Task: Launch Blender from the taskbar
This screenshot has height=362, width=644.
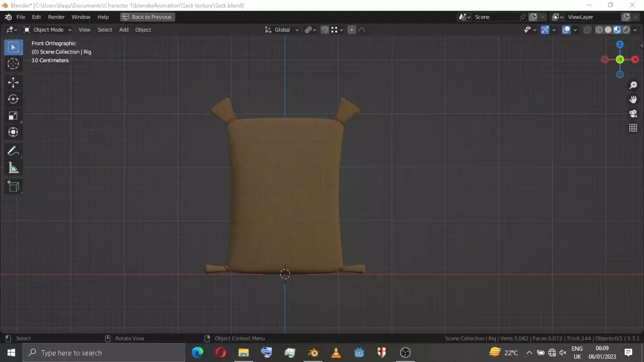Action: coord(313,352)
